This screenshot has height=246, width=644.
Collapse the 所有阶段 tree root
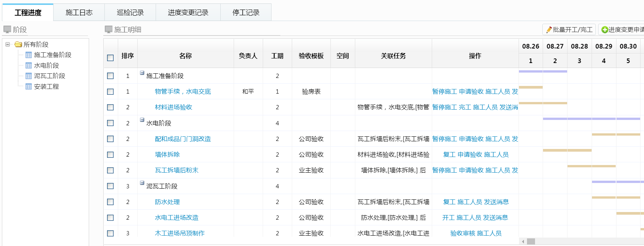tap(7, 44)
